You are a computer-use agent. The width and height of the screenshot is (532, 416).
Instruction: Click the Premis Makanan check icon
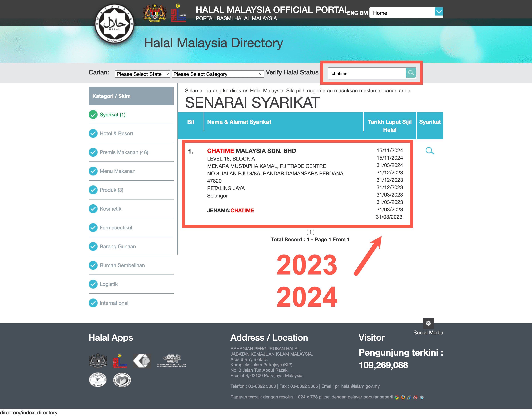click(93, 152)
